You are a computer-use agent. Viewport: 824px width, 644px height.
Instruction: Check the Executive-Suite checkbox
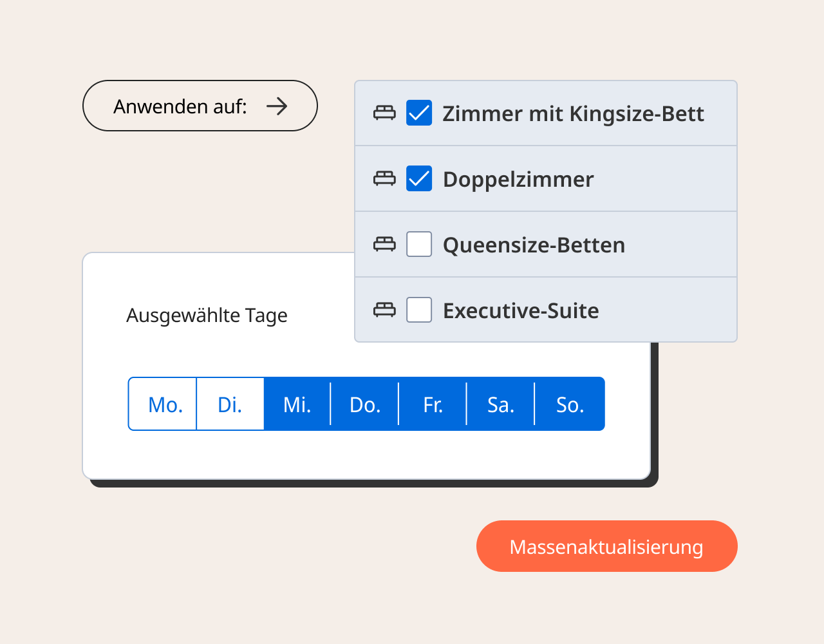pyautogui.click(x=419, y=310)
